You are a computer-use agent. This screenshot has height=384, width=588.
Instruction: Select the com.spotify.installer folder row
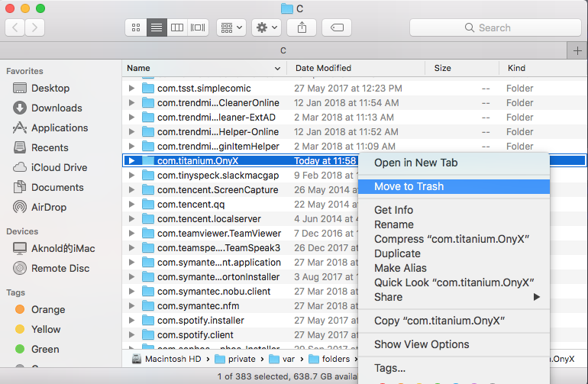[241, 321]
